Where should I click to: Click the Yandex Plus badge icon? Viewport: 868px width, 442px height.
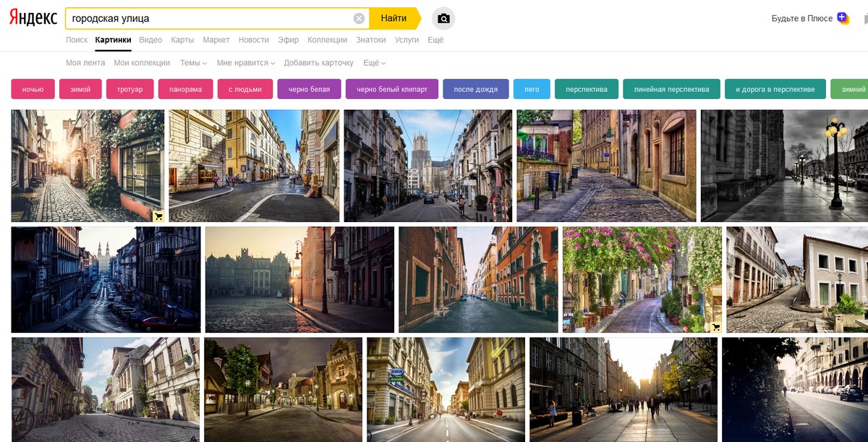(x=843, y=18)
